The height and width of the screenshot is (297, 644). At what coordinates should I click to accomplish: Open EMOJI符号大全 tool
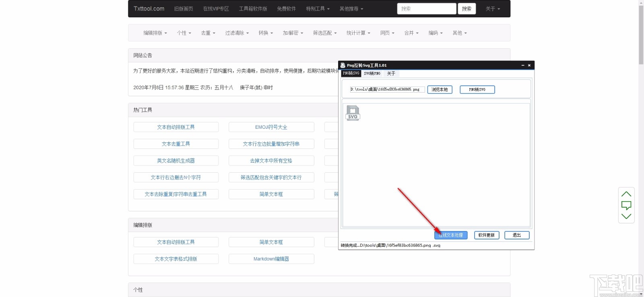coord(271,127)
